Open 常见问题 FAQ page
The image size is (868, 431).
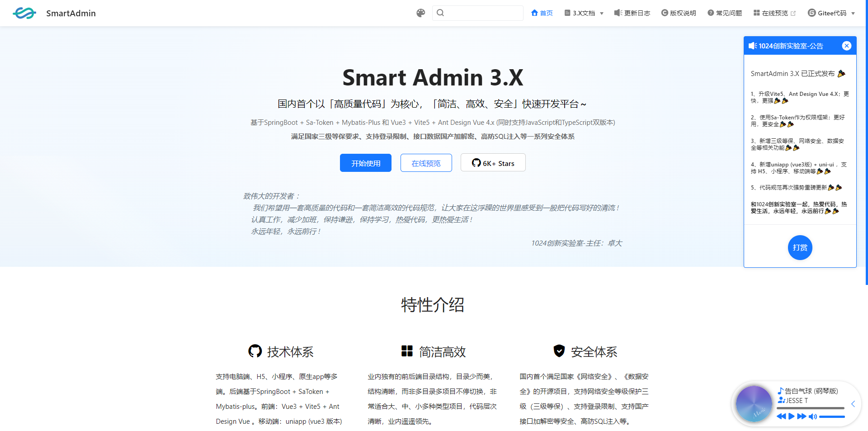coord(725,13)
